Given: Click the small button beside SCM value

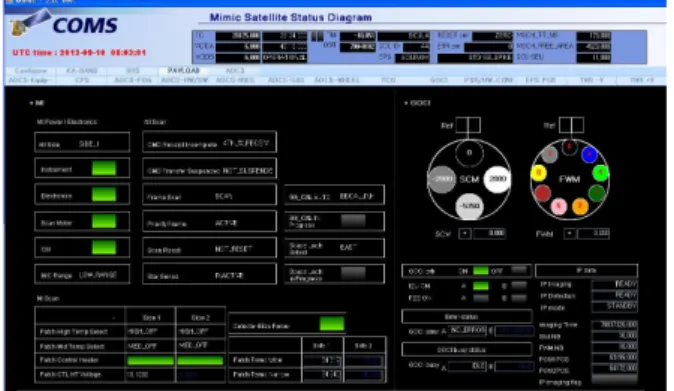Looking at the screenshot, I should (x=465, y=233).
